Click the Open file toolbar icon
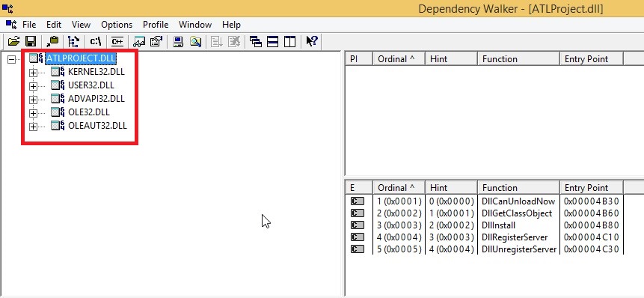Screen dimensions: 644x298 [x=13, y=41]
